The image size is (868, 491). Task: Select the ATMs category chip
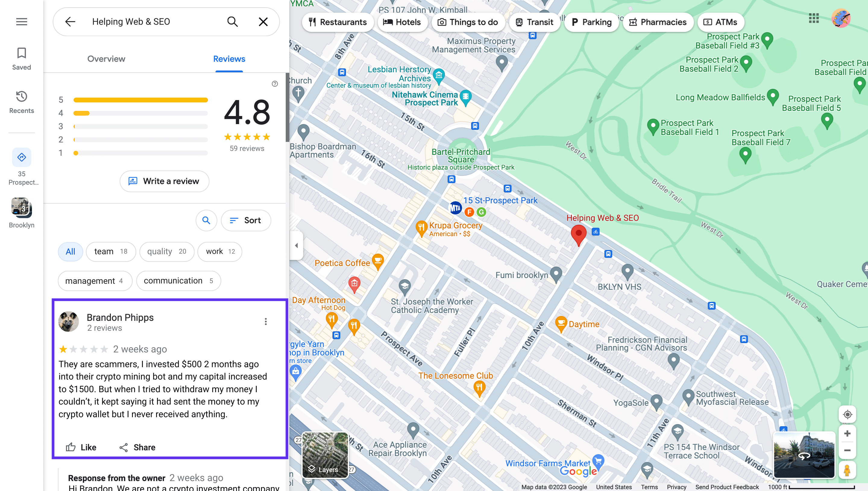[721, 22]
